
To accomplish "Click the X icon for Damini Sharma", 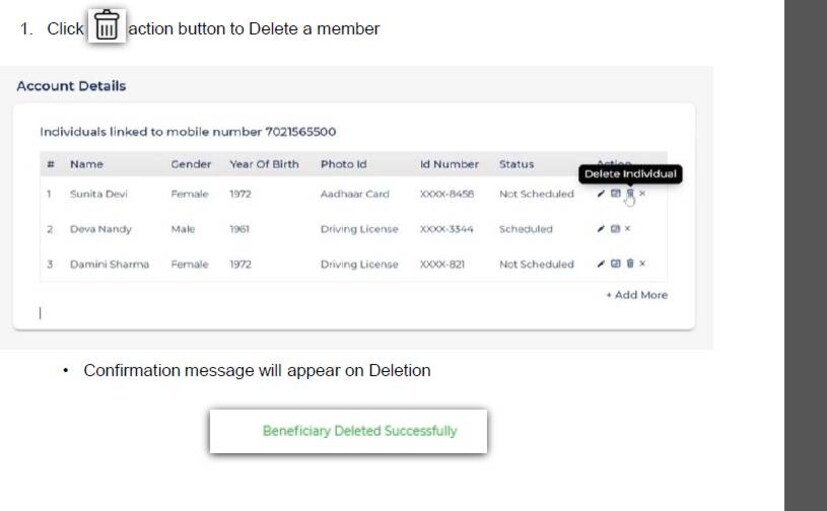I will [642, 264].
